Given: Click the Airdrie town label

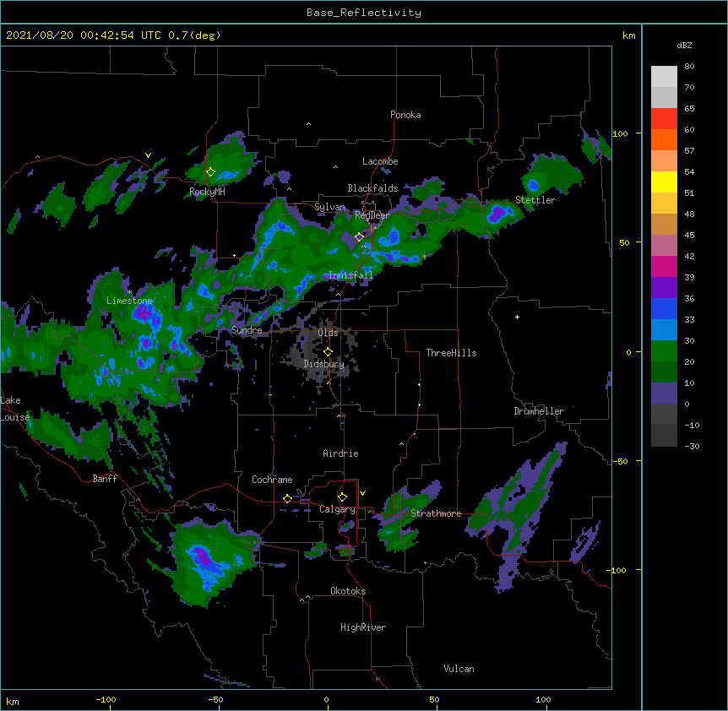Looking at the screenshot, I should (341, 453).
